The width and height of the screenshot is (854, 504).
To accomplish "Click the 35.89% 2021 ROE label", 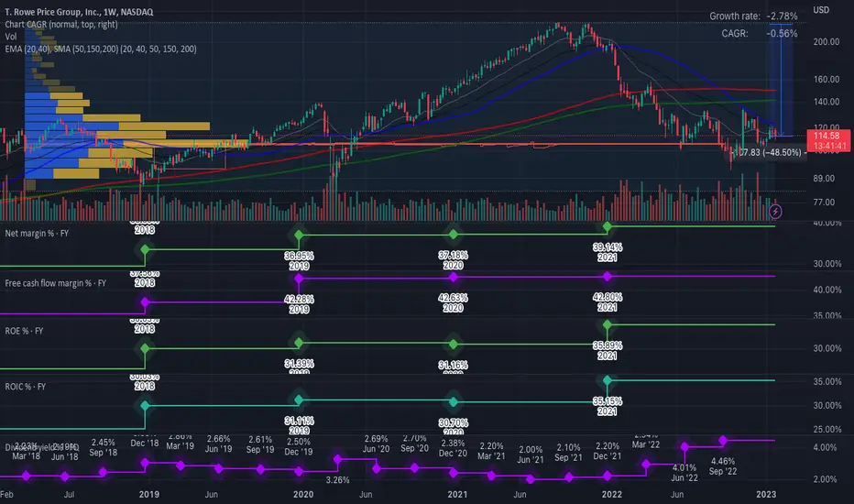I will (x=608, y=350).
